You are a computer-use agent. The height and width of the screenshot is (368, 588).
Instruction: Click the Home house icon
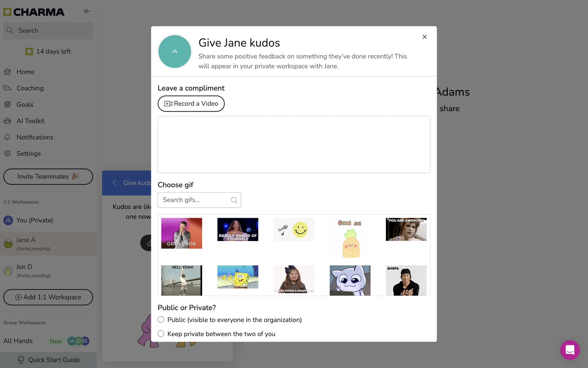tap(7, 72)
